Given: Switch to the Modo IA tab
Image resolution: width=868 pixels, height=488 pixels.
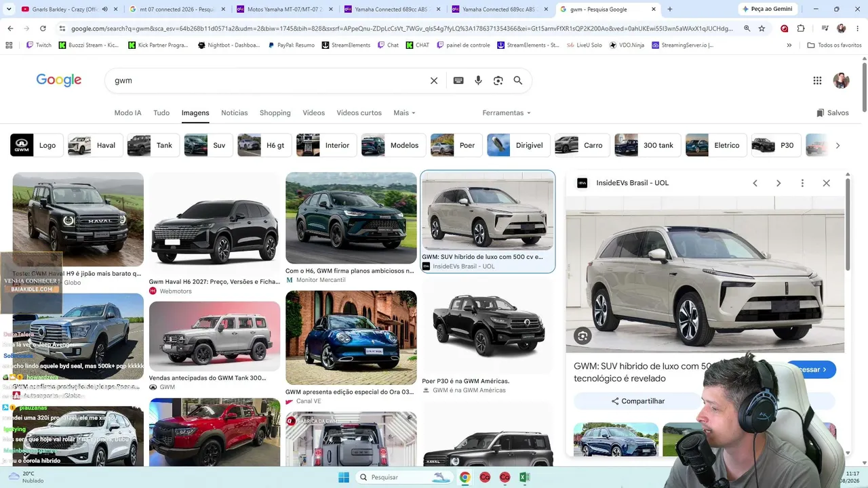Looking at the screenshot, I should point(127,113).
